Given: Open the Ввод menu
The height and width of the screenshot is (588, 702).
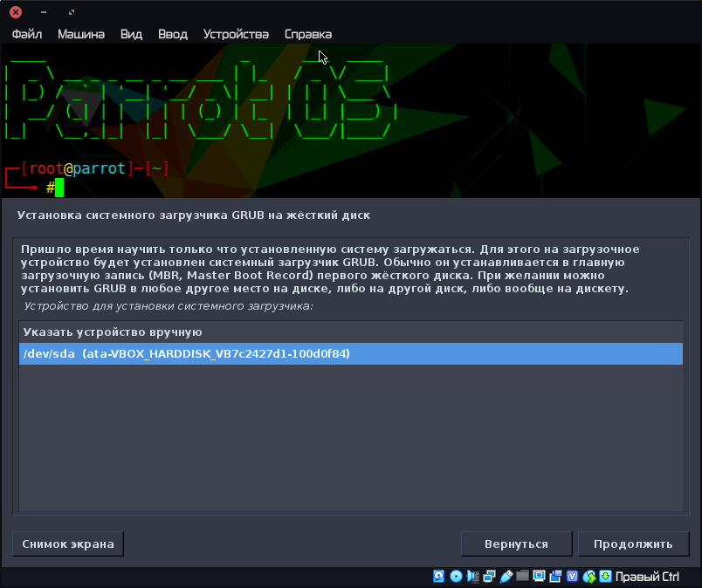Looking at the screenshot, I should pyautogui.click(x=173, y=34).
